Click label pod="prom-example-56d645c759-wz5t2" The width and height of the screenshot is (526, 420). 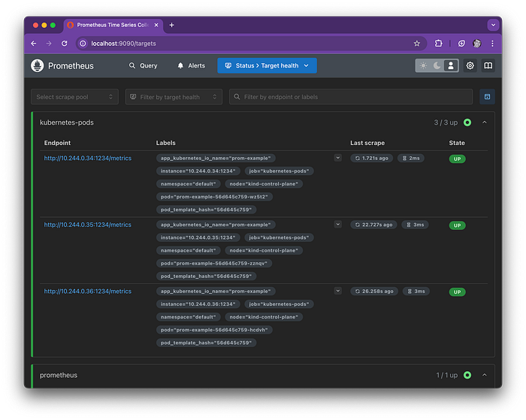point(214,197)
